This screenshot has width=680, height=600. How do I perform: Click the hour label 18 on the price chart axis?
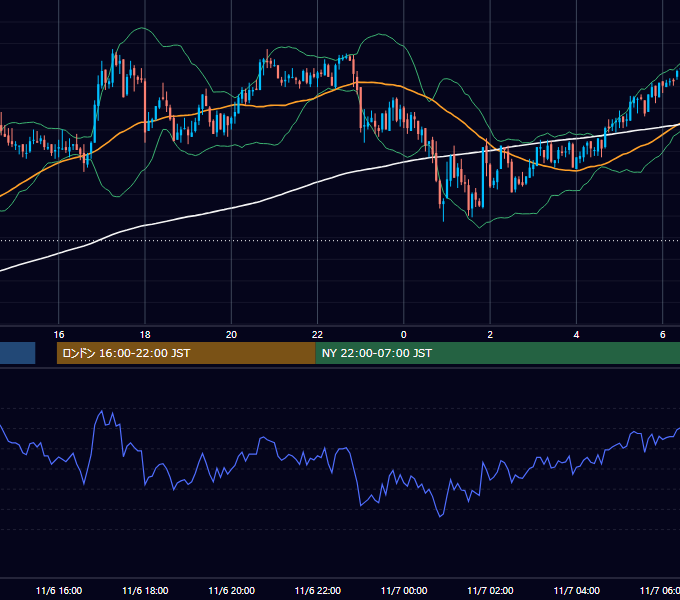click(x=145, y=335)
